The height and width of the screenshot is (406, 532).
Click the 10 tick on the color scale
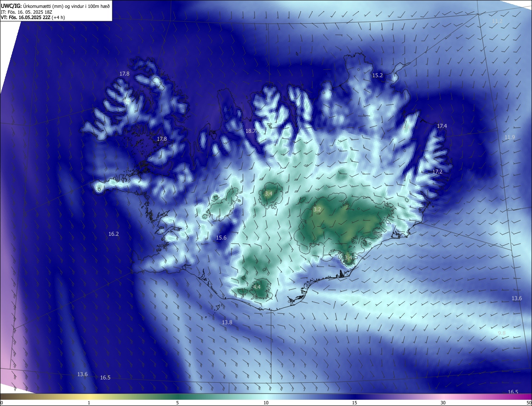point(266,403)
